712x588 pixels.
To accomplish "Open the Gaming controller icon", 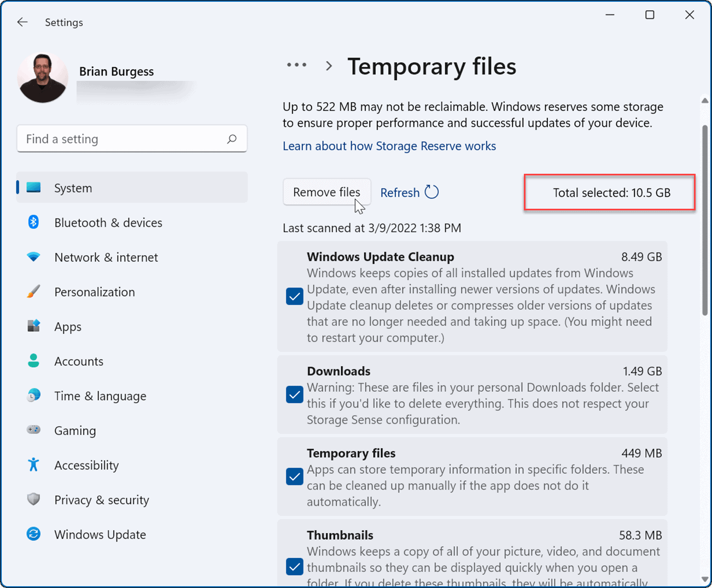I will [33, 430].
